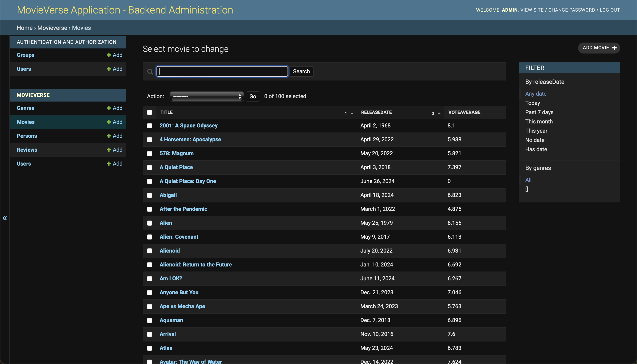Select checkbox for Arrival
The height and width of the screenshot is (364, 637).
[150, 334]
